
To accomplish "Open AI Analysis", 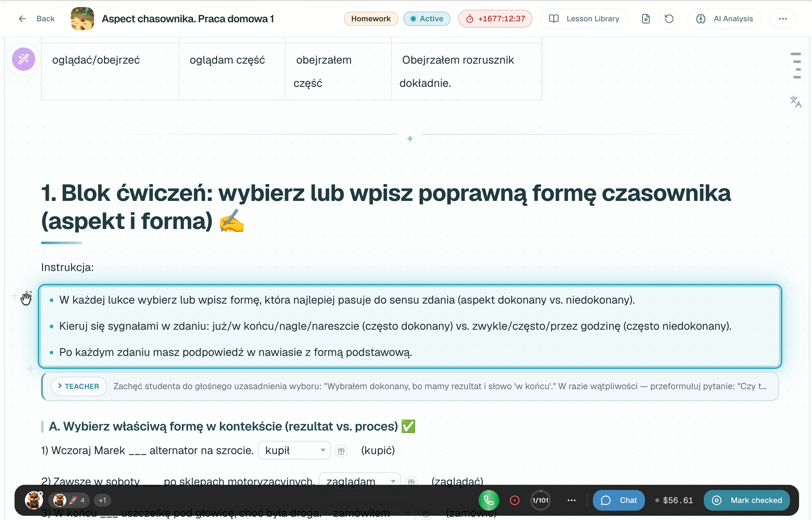I will pos(724,19).
